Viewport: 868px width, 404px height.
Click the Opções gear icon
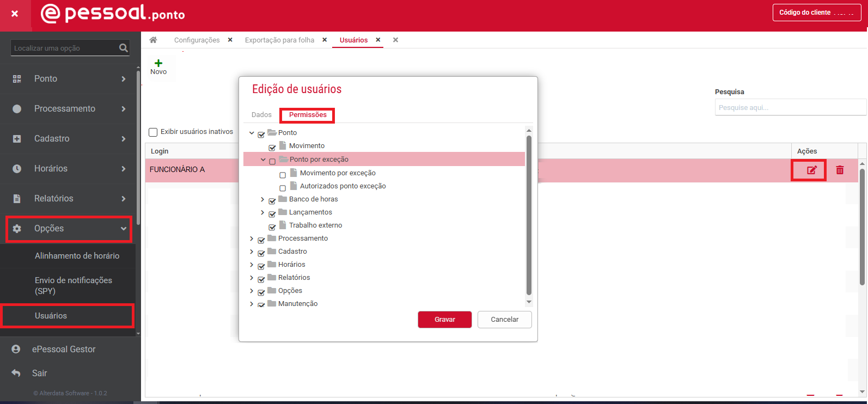(17, 229)
